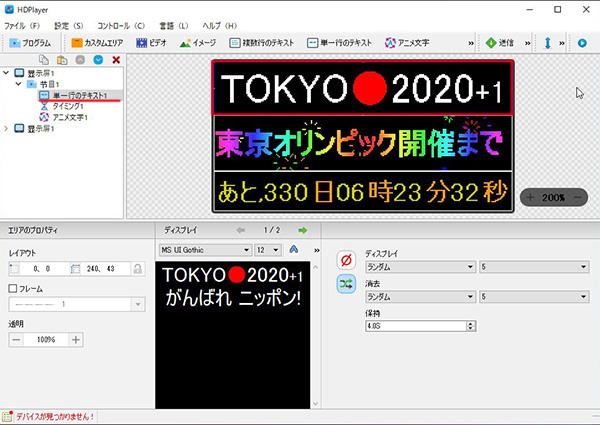Click the paste icon above tree
600x425 pixels.
62,60
